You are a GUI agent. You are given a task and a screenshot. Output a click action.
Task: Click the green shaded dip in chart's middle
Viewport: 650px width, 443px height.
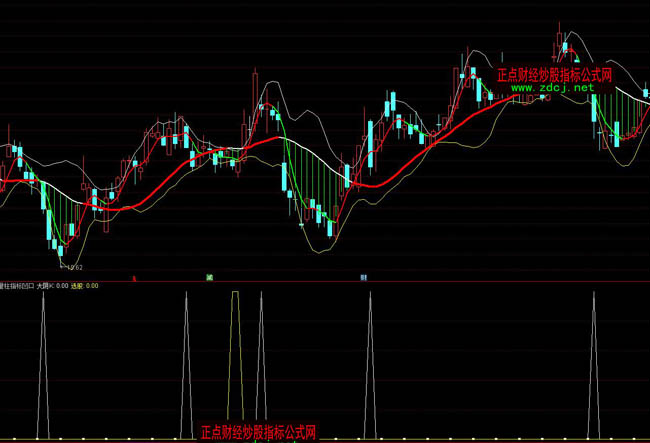coord(305,185)
